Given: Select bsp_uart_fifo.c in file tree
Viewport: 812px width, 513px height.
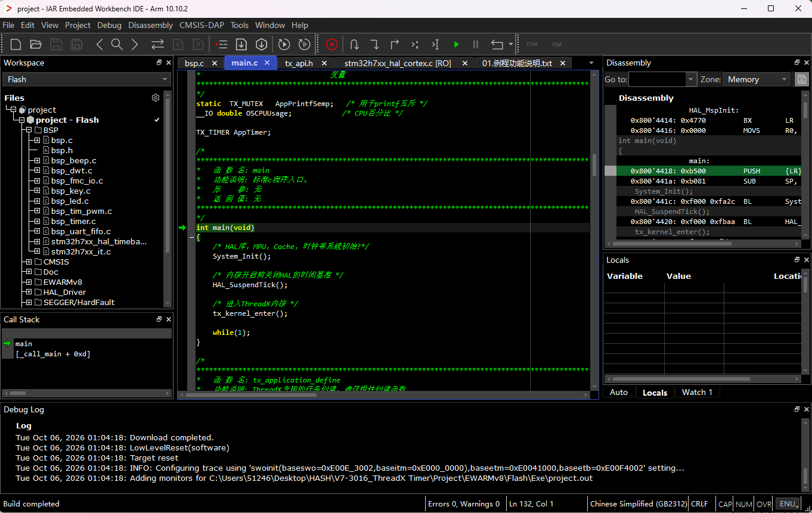Looking at the screenshot, I should [x=80, y=231].
